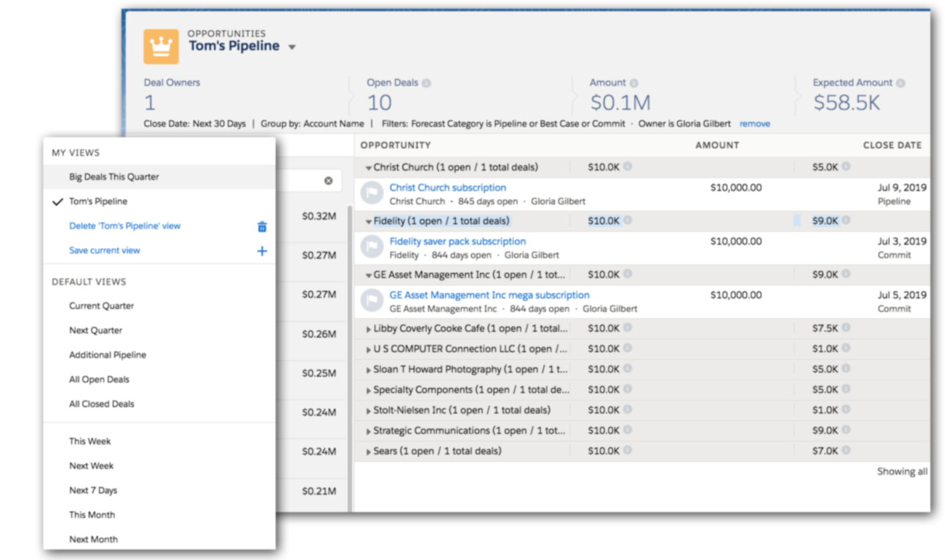Open Fidelity saver pack subscription opportunity
945x560 pixels.
457,241
